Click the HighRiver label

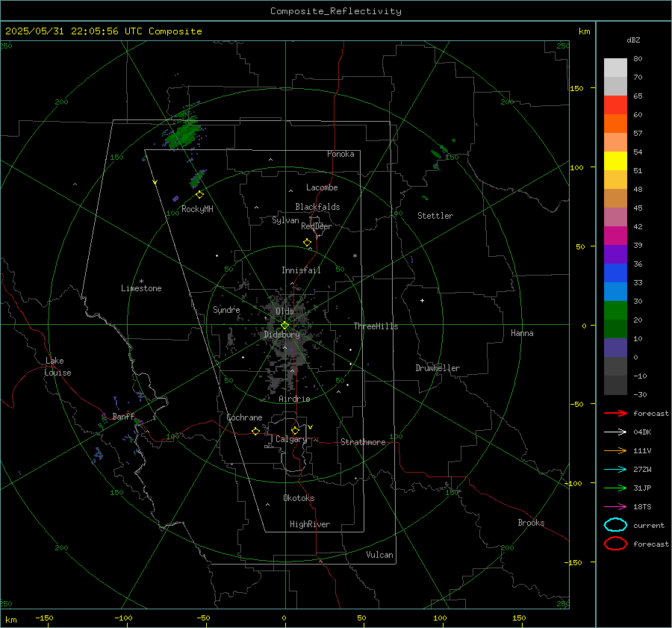310,524
